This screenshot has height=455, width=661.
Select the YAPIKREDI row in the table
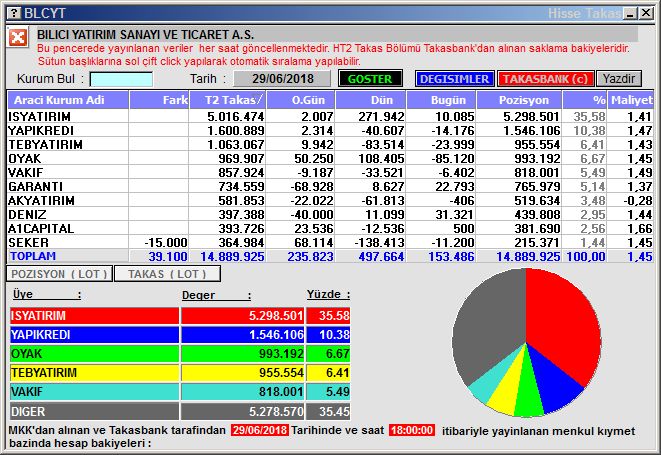click(330, 130)
